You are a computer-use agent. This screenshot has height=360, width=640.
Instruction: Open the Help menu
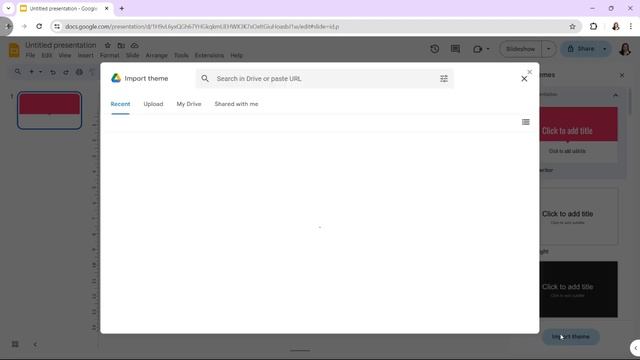(236, 55)
